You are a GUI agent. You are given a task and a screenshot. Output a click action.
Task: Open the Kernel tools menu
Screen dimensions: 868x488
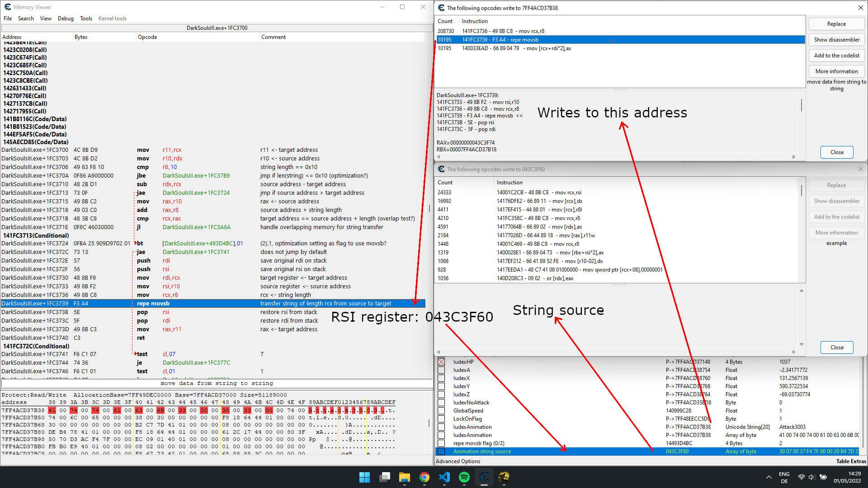(x=112, y=19)
